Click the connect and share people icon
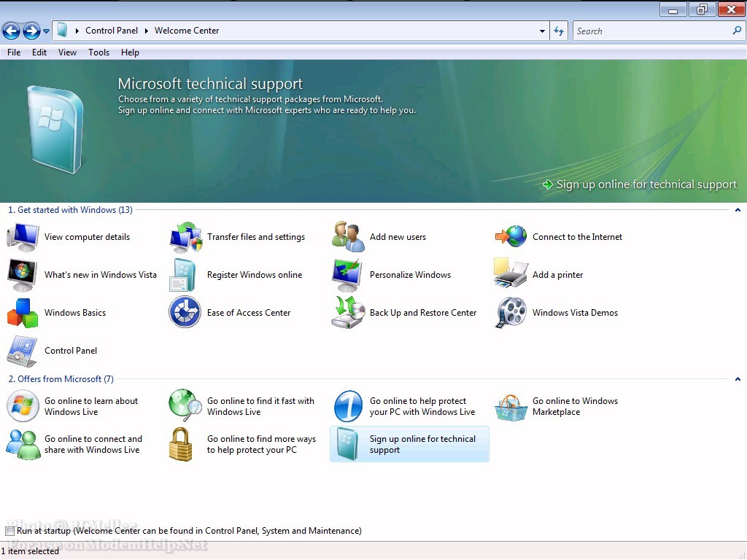Screen dimensions: 747x560 coord(23,444)
